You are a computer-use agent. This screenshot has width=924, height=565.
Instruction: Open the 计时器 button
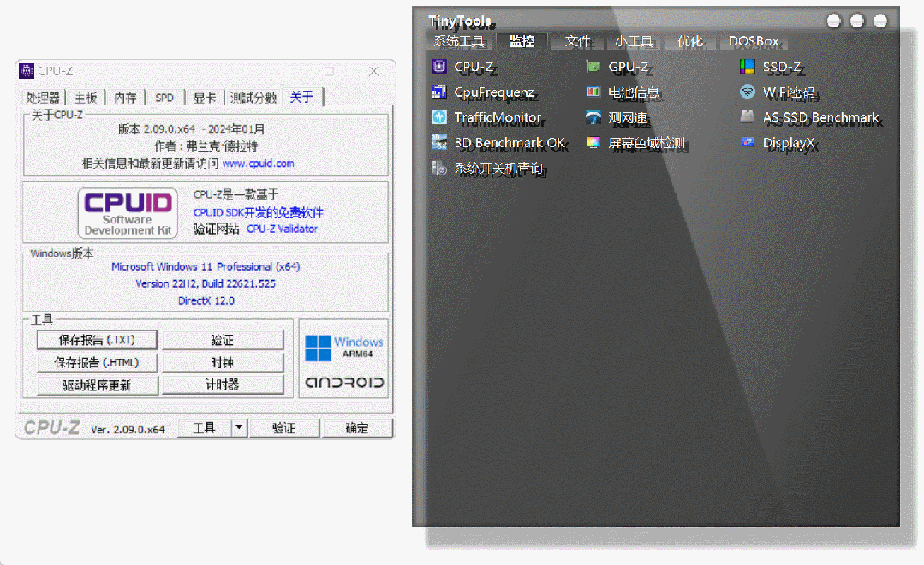pyautogui.click(x=223, y=385)
